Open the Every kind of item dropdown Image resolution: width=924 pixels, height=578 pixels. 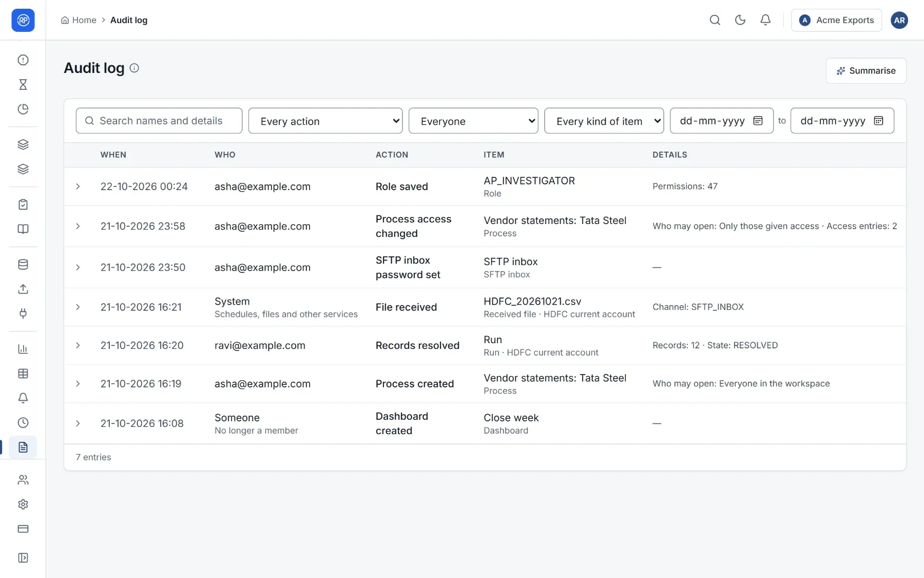pyautogui.click(x=604, y=121)
